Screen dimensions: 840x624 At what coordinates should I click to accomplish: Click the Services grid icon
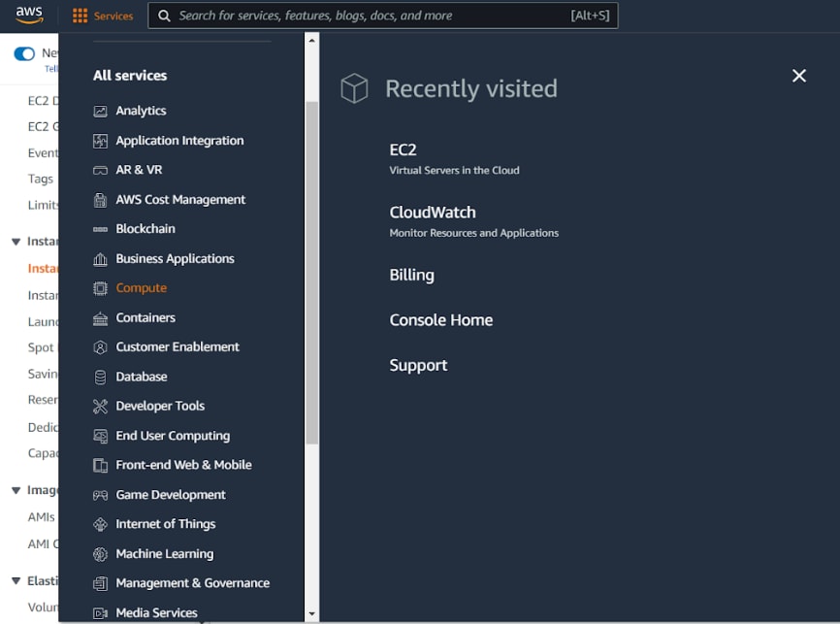(x=80, y=16)
